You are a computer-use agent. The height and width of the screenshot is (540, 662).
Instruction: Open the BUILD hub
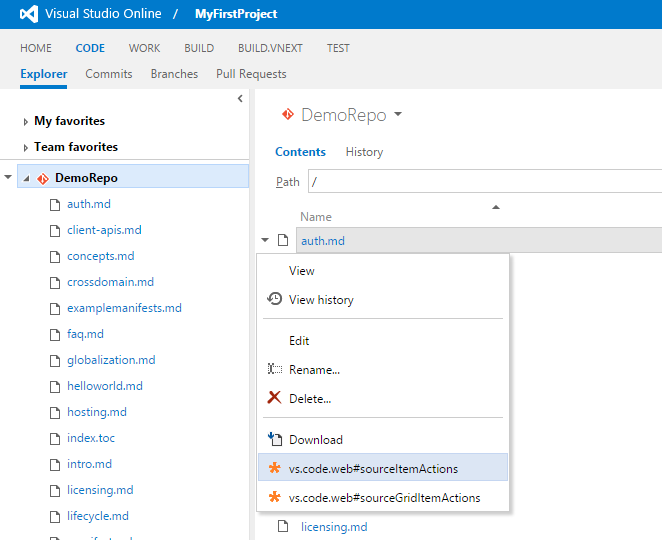tap(199, 48)
